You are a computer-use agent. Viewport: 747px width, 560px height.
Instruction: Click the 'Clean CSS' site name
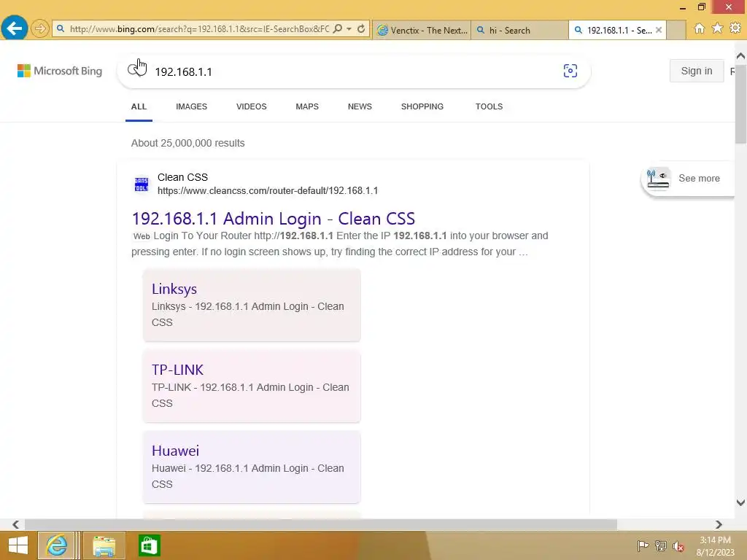pyautogui.click(x=182, y=178)
